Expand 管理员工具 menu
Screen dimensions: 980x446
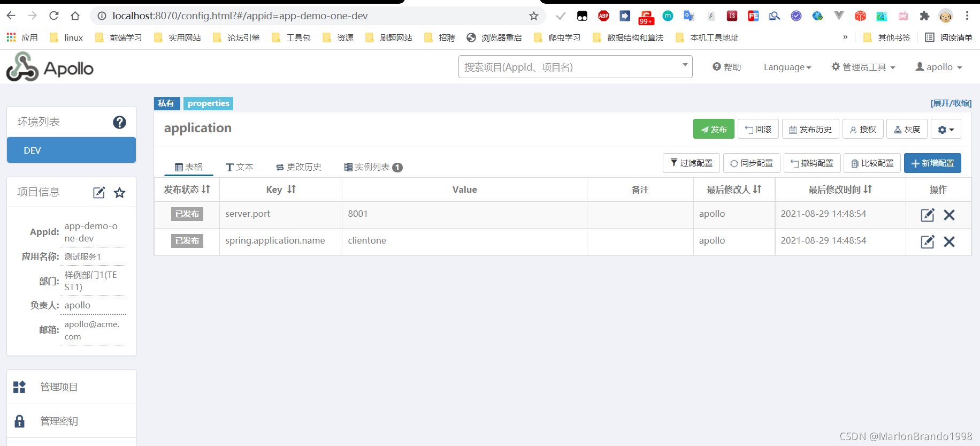click(863, 67)
